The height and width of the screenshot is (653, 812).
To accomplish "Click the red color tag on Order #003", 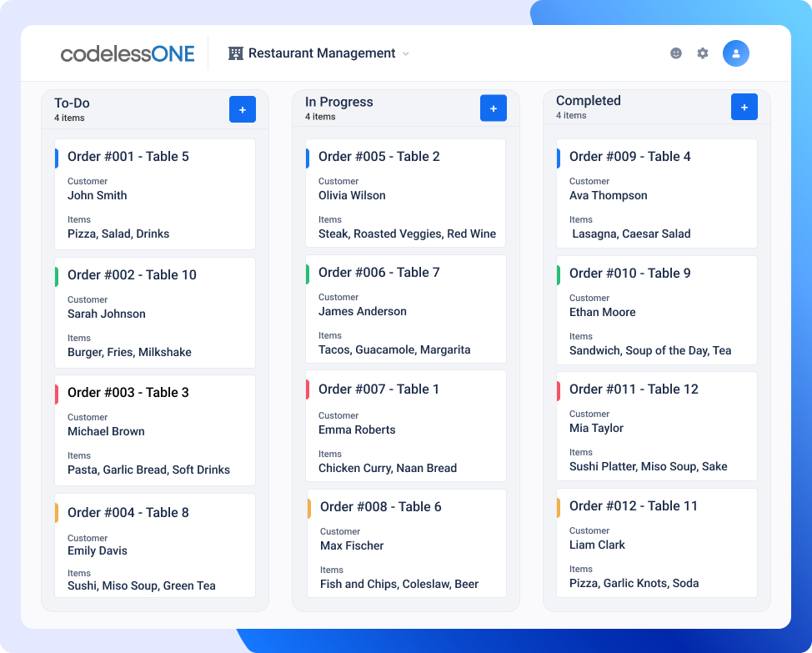I will [x=57, y=394].
